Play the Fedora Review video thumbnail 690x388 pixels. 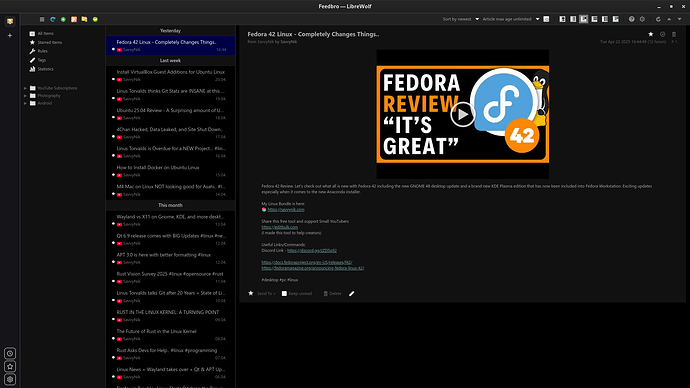pyautogui.click(x=462, y=114)
